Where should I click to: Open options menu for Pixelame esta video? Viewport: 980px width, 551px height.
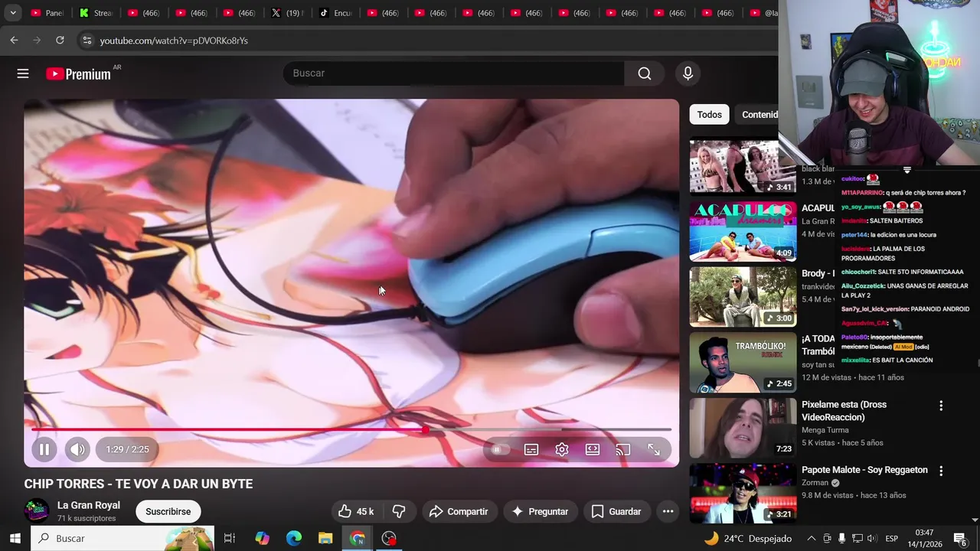pos(941,406)
